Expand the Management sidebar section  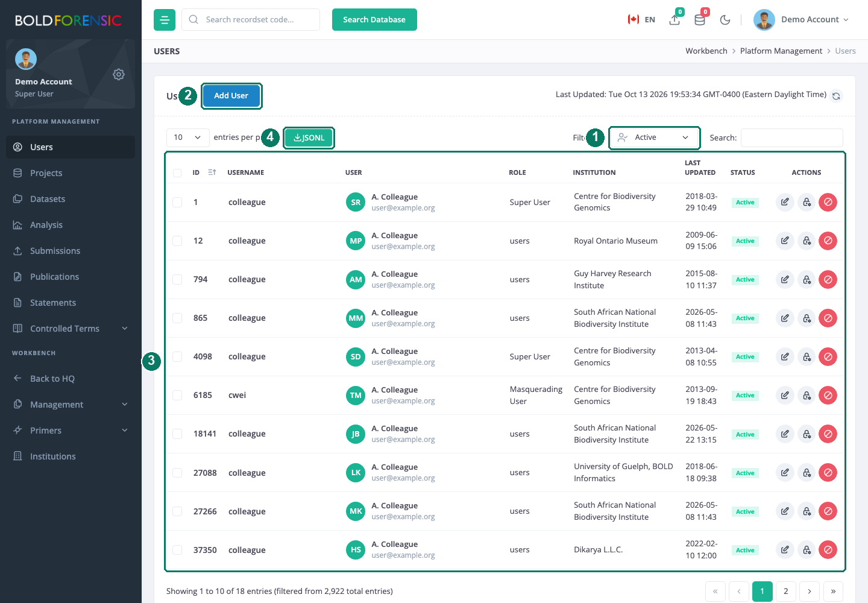click(71, 405)
